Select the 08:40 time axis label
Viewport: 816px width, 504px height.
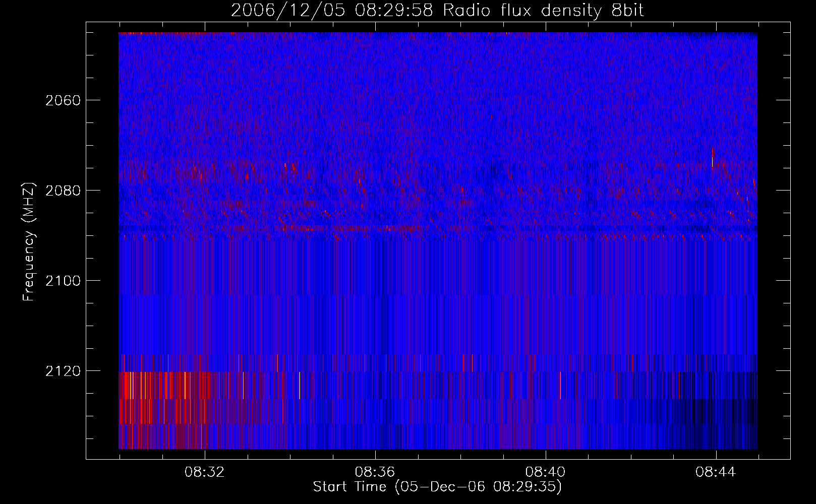[545, 472]
